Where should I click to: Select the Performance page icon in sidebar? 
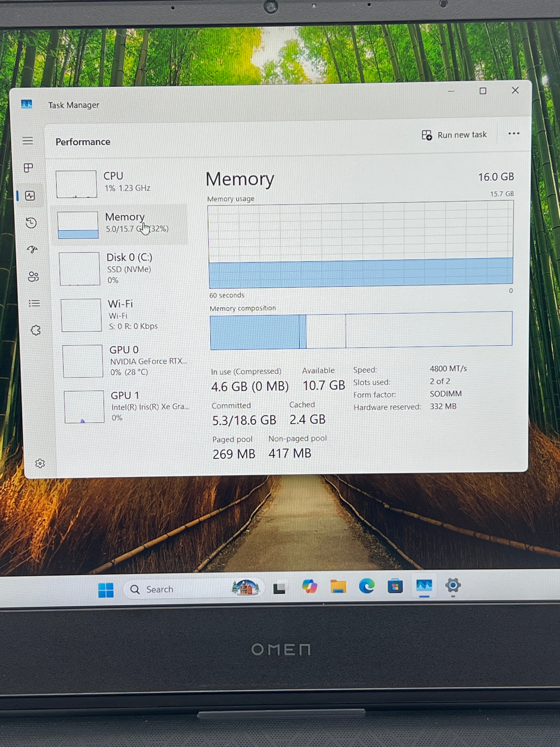tap(30, 195)
